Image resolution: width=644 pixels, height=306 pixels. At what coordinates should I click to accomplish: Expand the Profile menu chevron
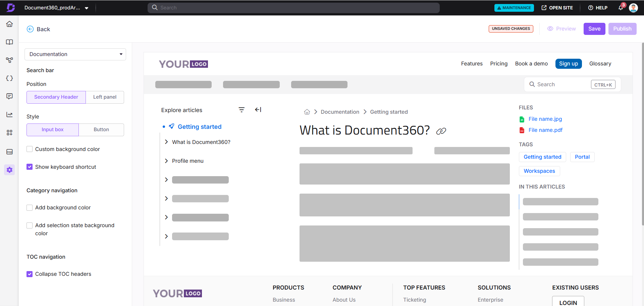tap(166, 161)
